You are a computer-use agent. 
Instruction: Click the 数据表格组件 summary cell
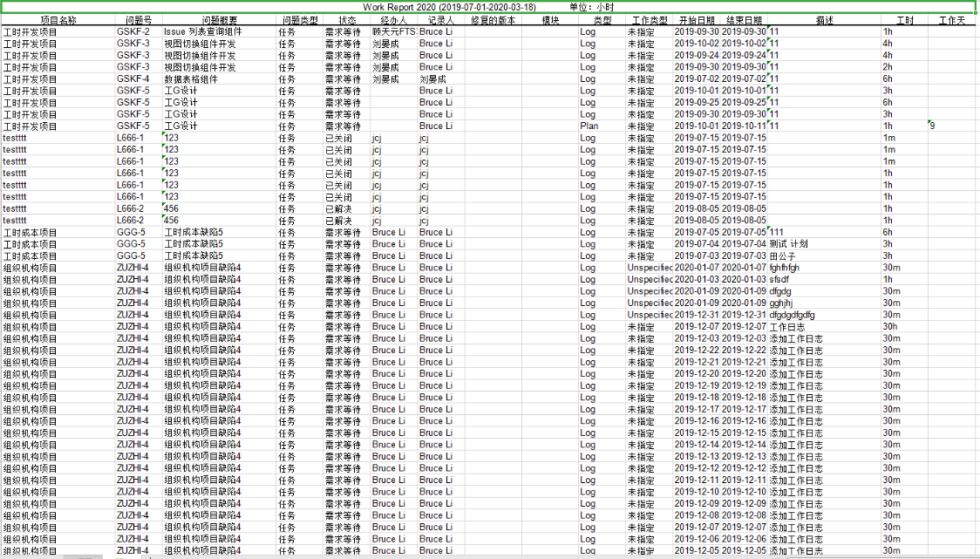click(x=194, y=78)
